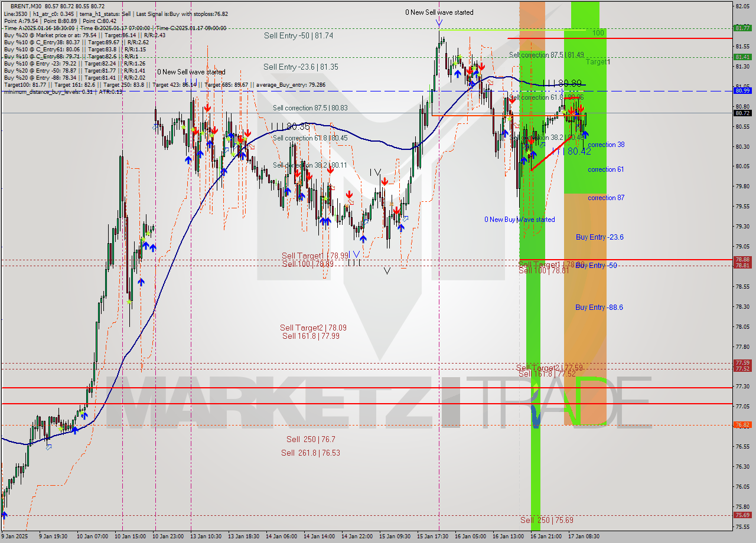
Task: Click the red 75.69 price axis tag
Action: (742, 515)
